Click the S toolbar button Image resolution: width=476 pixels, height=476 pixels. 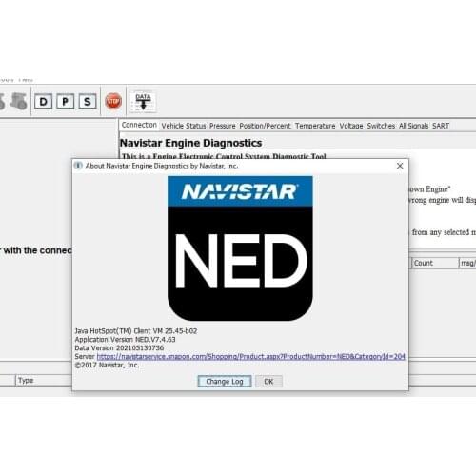pyautogui.click(x=88, y=102)
